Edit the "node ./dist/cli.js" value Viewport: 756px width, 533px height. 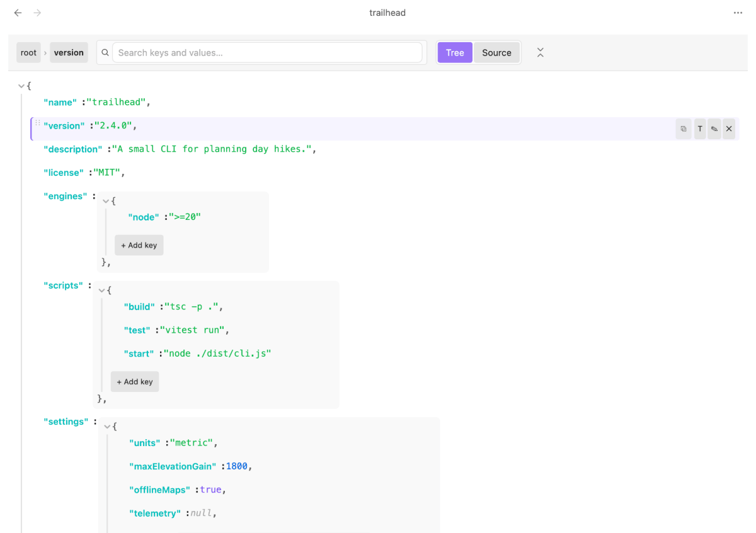click(x=217, y=354)
